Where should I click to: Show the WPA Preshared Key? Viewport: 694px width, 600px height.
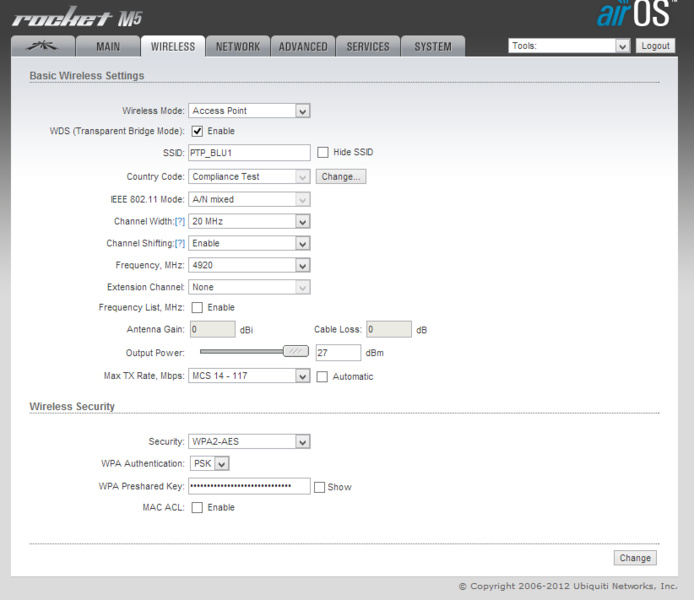[319, 487]
